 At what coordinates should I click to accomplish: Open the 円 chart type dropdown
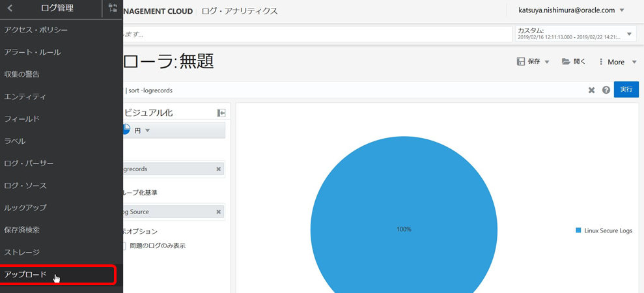[174, 130]
